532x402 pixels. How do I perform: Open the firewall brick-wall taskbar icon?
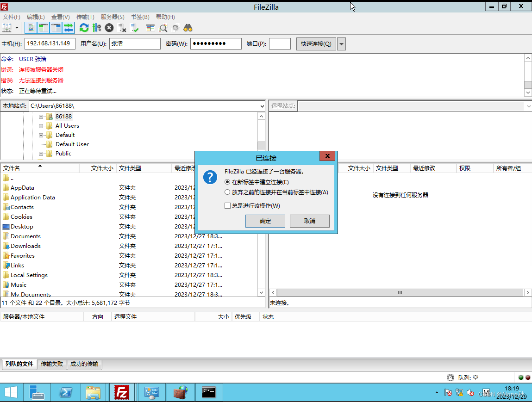click(x=181, y=393)
